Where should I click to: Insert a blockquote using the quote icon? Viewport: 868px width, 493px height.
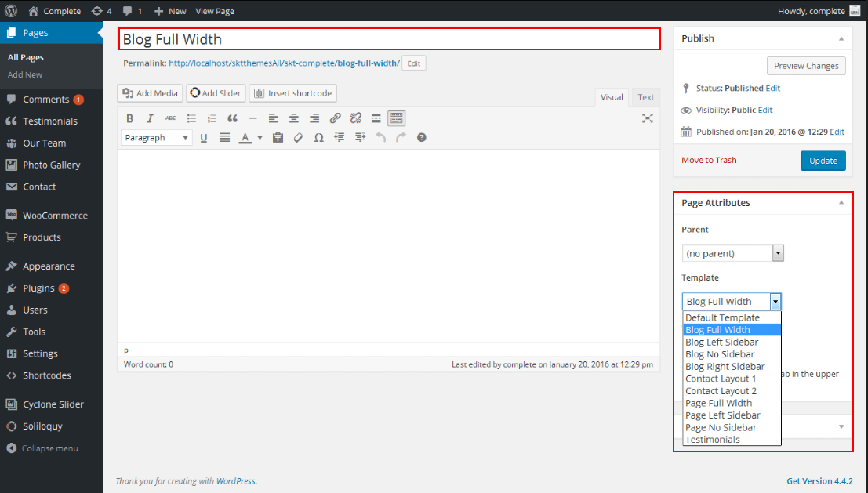point(232,118)
